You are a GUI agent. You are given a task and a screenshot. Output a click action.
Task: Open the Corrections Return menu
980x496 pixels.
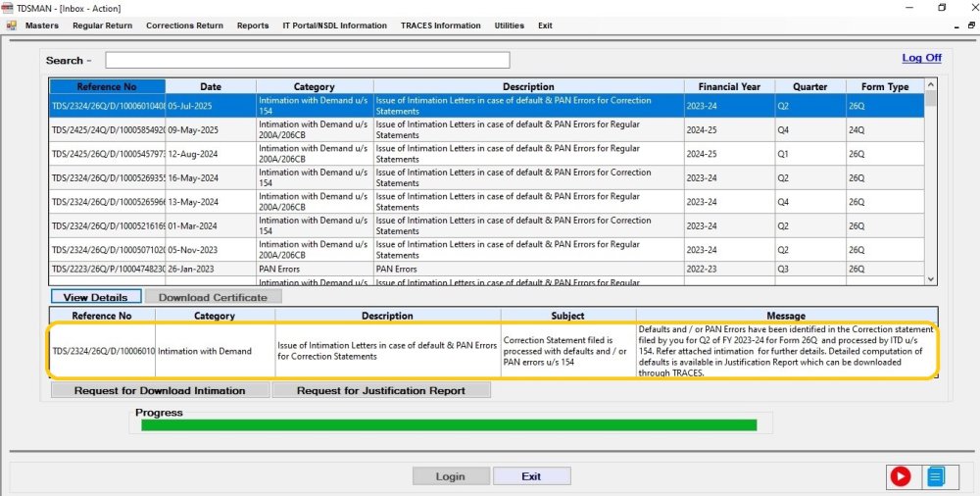tap(184, 25)
